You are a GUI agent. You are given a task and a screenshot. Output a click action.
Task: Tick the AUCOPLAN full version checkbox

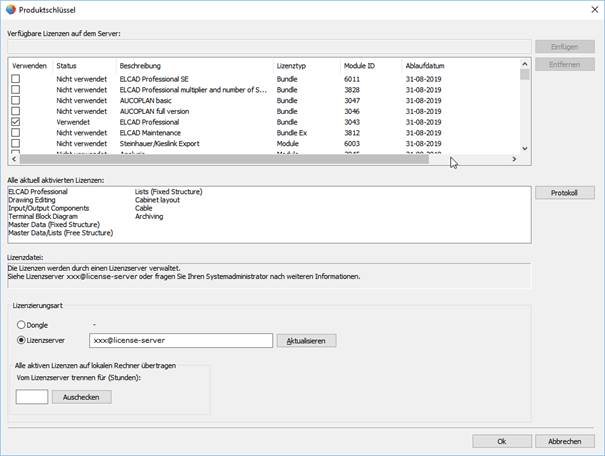pyautogui.click(x=15, y=111)
